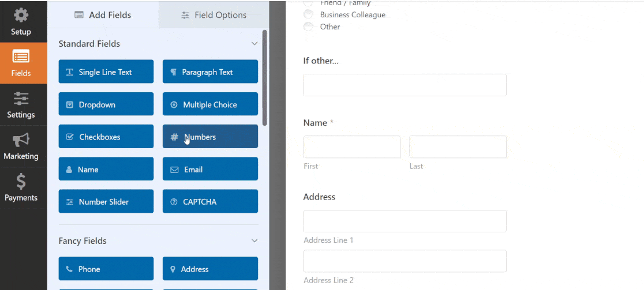Switch to the Add Fields tab
Viewport: 644px width, 290px height.
pyautogui.click(x=103, y=15)
